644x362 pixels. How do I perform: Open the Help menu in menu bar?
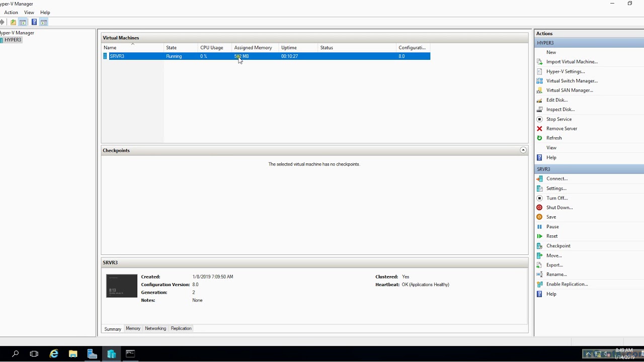(x=45, y=13)
